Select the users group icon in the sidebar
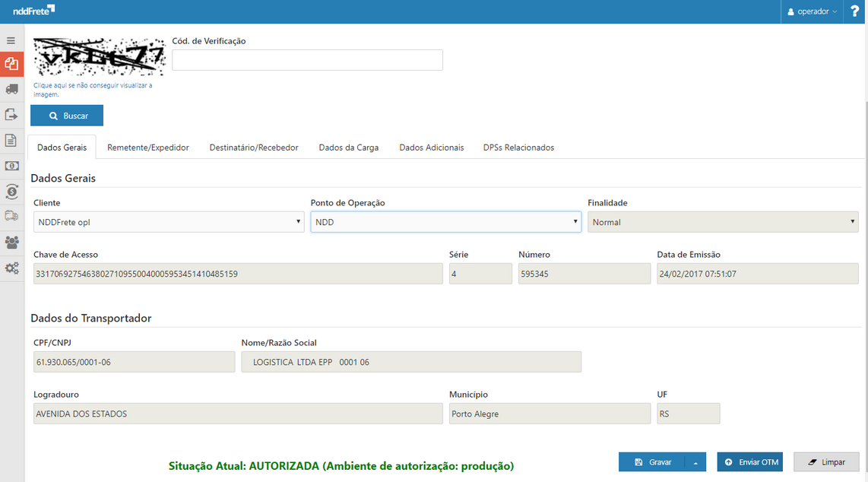The width and height of the screenshot is (868, 482). [11, 243]
